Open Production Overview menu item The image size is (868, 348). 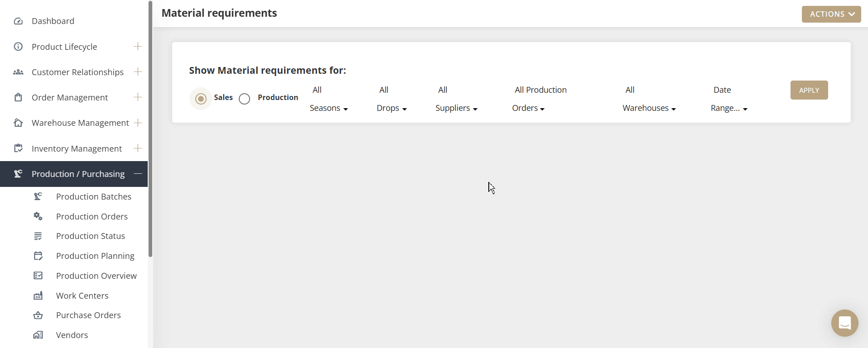(x=96, y=276)
